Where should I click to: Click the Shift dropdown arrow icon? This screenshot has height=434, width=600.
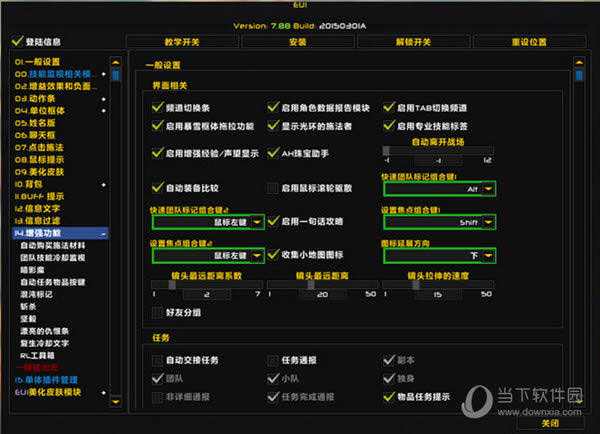(x=487, y=223)
